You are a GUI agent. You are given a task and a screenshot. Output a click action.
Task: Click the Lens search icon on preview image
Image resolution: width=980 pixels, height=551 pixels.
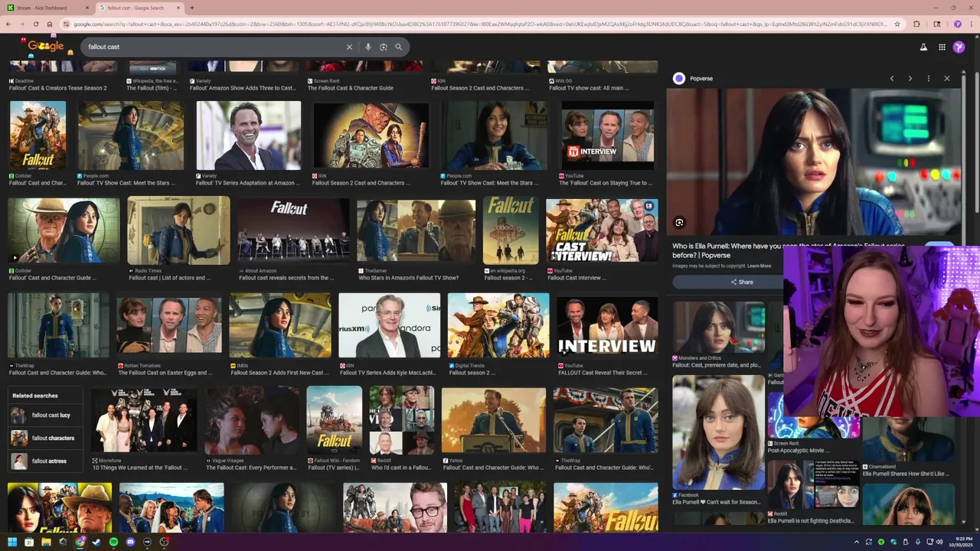[x=679, y=223]
